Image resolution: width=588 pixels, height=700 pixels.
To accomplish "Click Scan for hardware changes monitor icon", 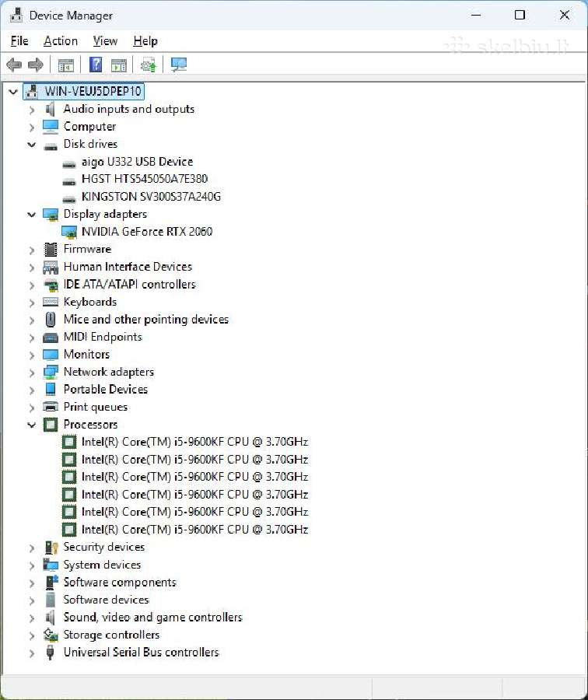I will [x=179, y=65].
